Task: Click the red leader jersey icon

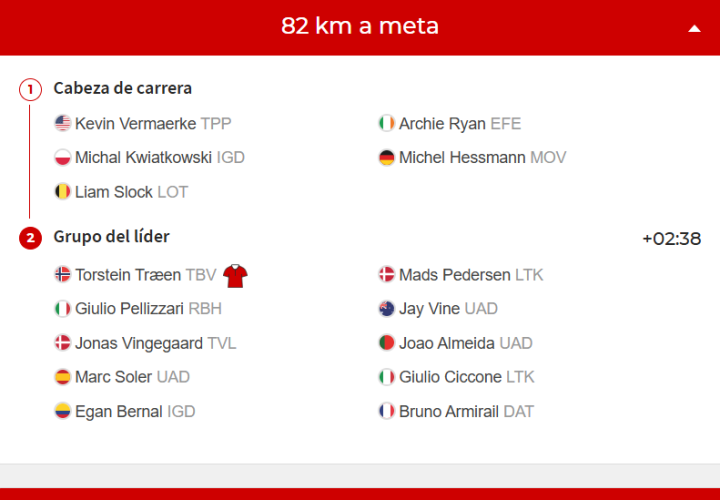Action: coord(235,275)
